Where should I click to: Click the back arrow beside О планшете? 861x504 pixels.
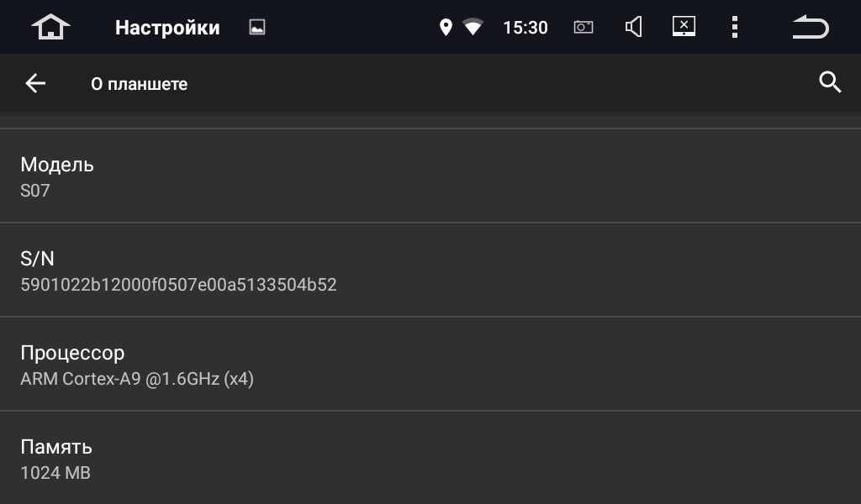pyautogui.click(x=35, y=83)
